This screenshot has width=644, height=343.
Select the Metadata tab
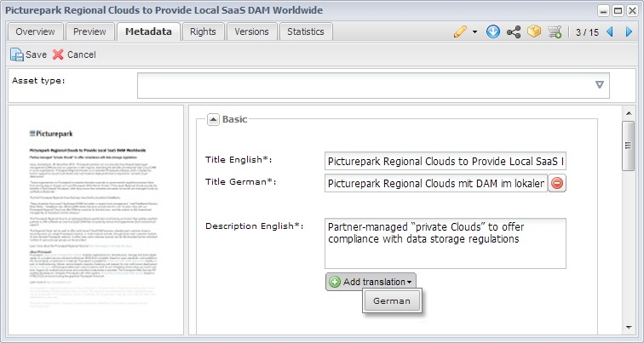pos(148,31)
